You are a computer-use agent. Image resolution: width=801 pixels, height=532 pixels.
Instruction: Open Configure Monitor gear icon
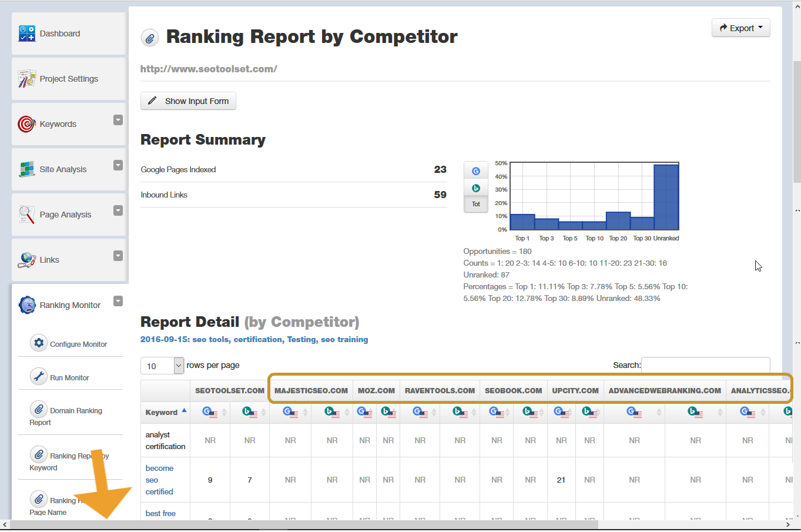click(39, 343)
